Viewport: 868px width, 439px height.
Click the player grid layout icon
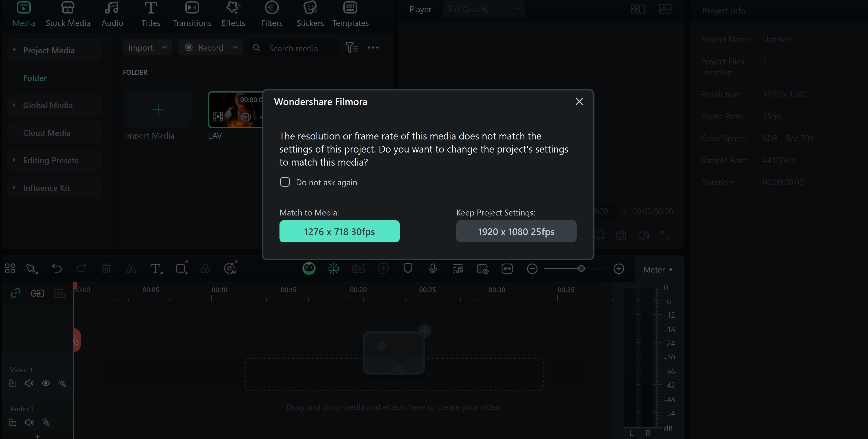638,9
